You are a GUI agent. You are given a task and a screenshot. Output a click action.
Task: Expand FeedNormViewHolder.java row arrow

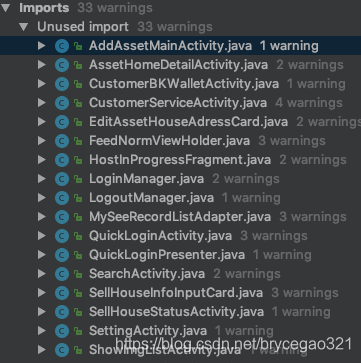[x=42, y=141]
